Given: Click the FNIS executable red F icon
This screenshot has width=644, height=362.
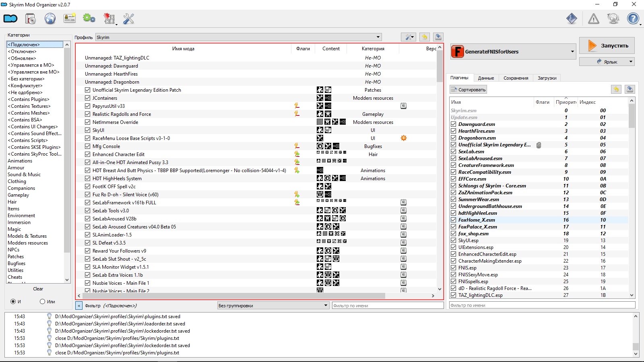Looking at the screenshot, I should 458,51.
